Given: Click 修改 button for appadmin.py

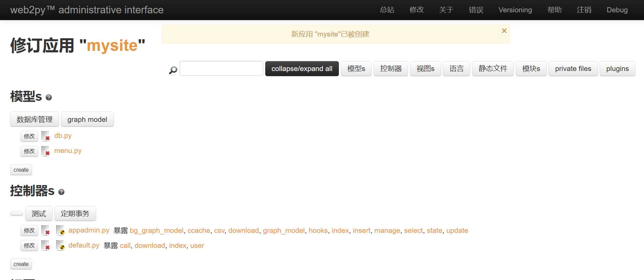Looking at the screenshot, I should pos(29,230).
